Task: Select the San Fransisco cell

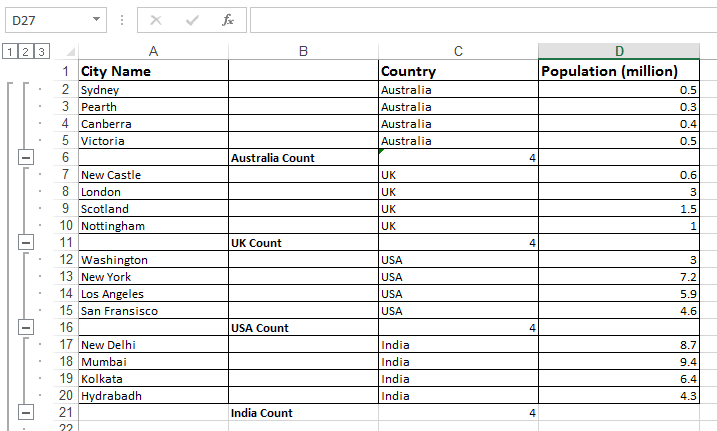Action: coord(154,311)
